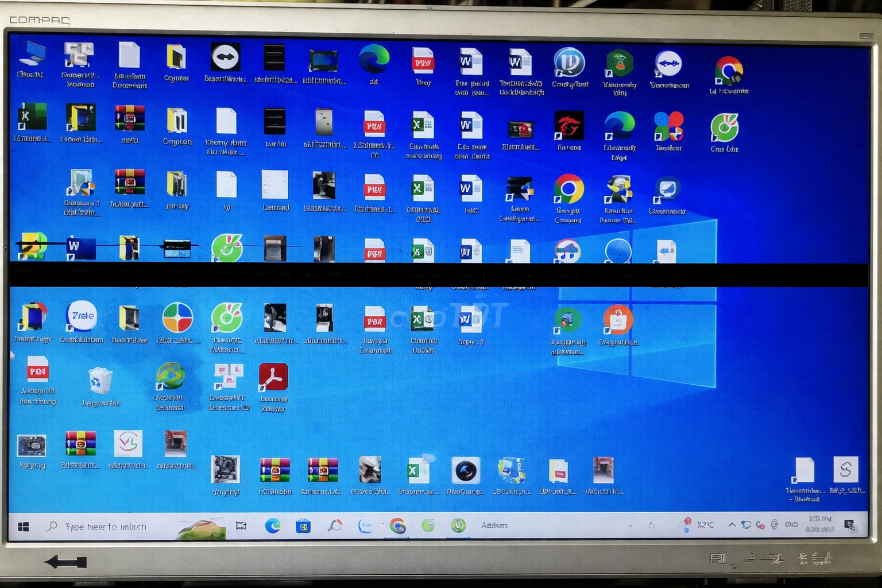Open the Recycle Bin
The height and width of the screenshot is (588, 882).
click(100, 381)
